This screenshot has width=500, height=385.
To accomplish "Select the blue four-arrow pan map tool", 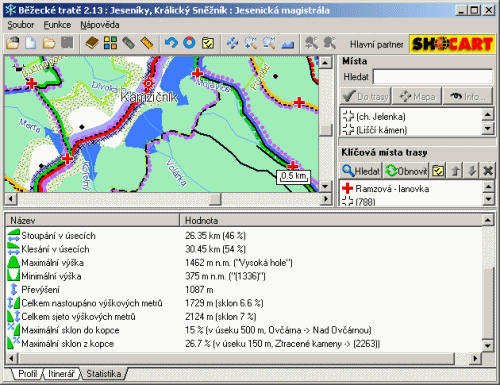I will [232, 43].
